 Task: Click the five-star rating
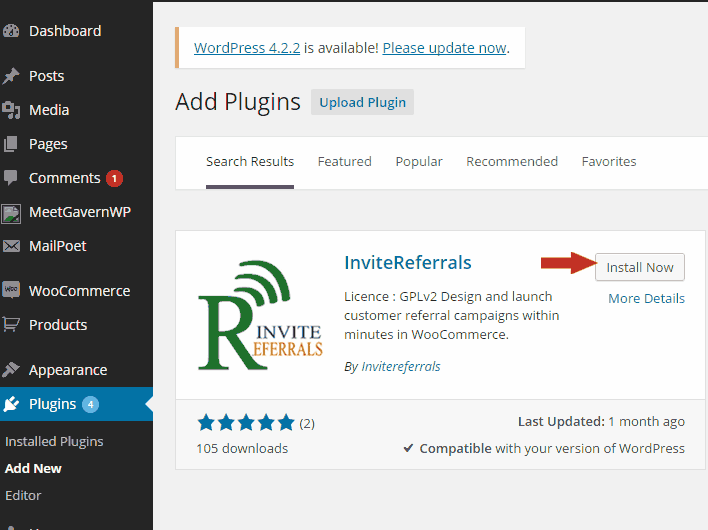tap(246, 423)
